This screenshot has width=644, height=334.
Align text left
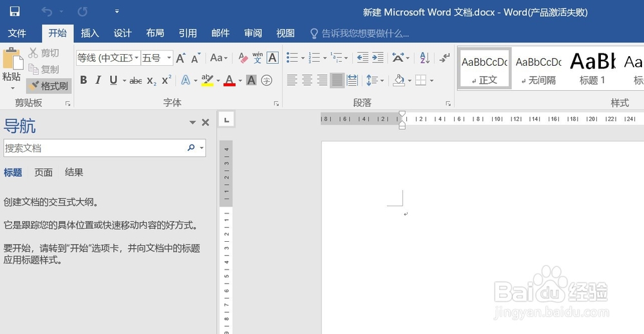pos(292,80)
